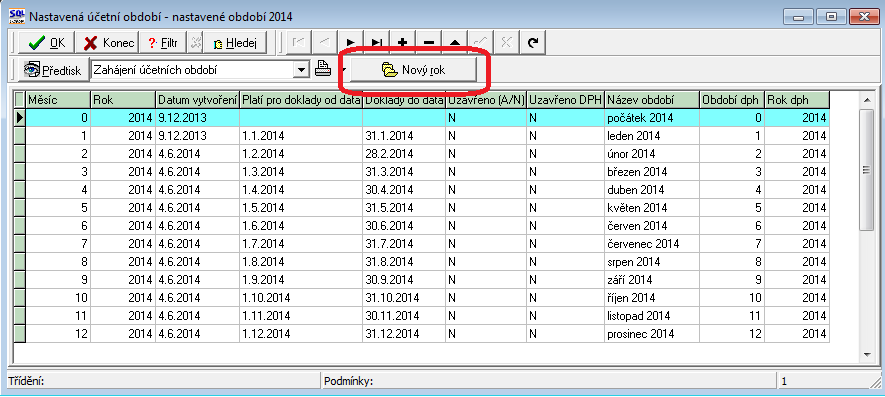885x397 pixels.
Task: Select the cell 'září 2014'
Action: (x=652, y=280)
